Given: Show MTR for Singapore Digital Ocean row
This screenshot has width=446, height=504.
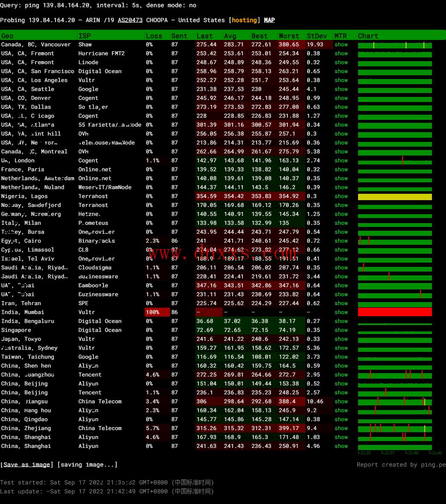Looking at the screenshot, I should pyautogui.click(x=341, y=330).
